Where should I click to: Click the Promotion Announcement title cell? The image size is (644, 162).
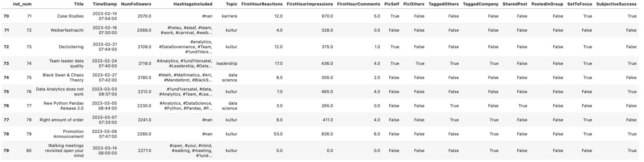pos(68,134)
